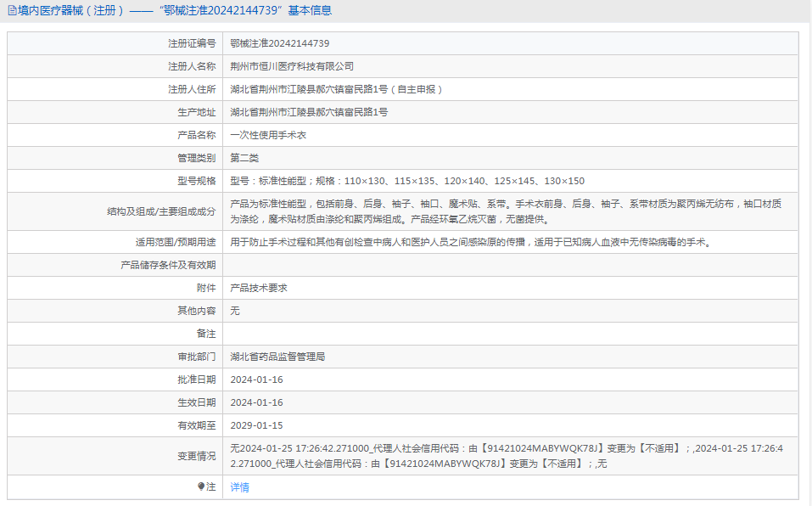Click the 注册人住所 label

(x=192, y=89)
